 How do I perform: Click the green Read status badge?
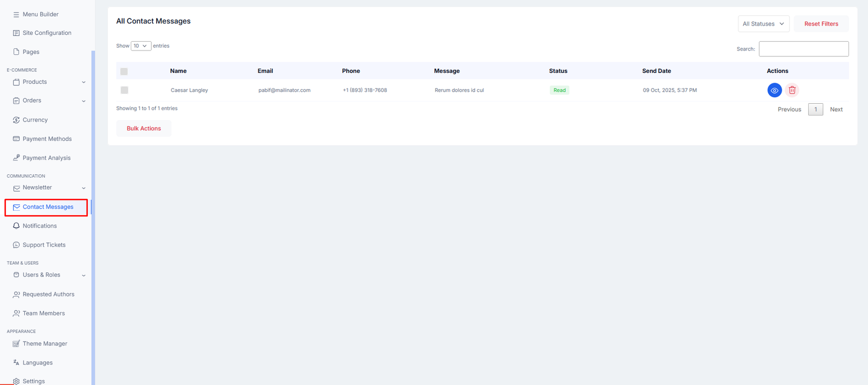[x=559, y=90]
